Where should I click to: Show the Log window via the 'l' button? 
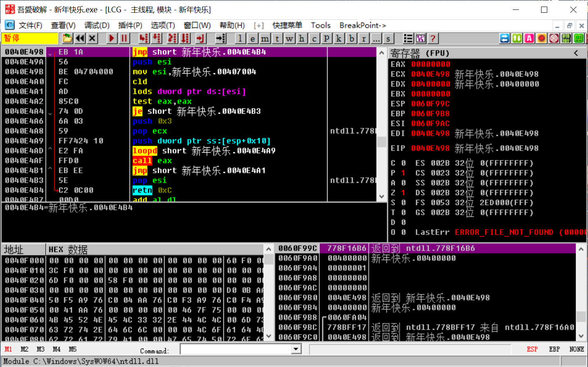click(x=240, y=38)
